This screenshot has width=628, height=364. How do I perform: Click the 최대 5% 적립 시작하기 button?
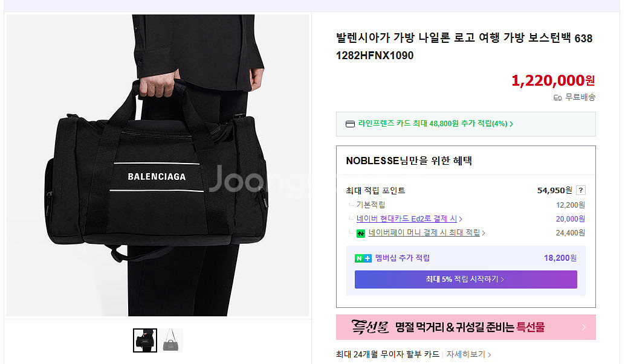[x=466, y=279]
